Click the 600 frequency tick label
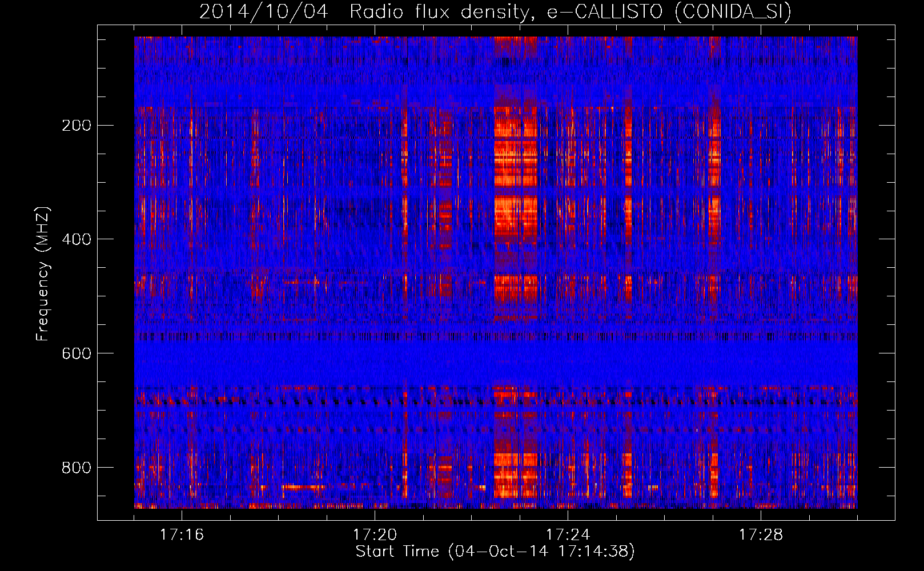The height and width of the screenshot is (571, 924). click(77, 353)
